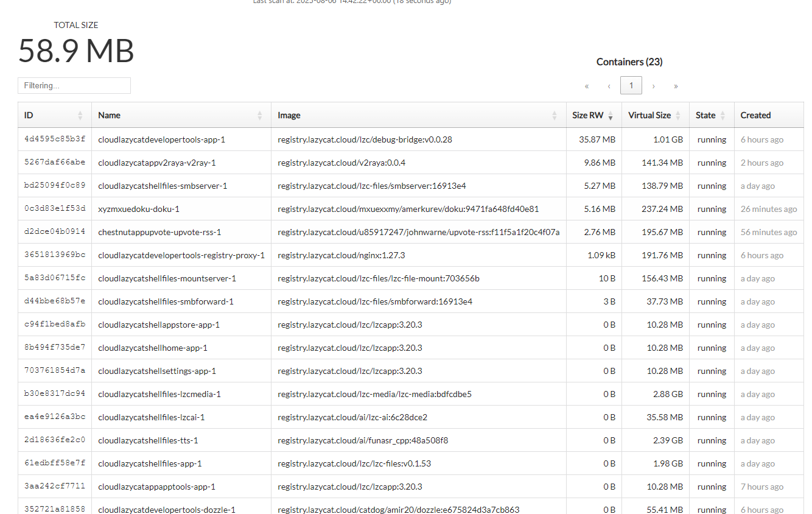Go to first page double chevron
812x514 pixels.
coord(587,86)
